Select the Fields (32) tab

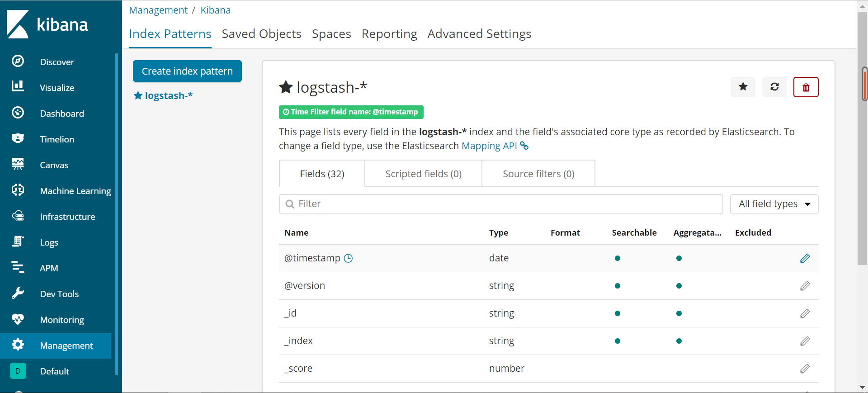click(322, 174)
